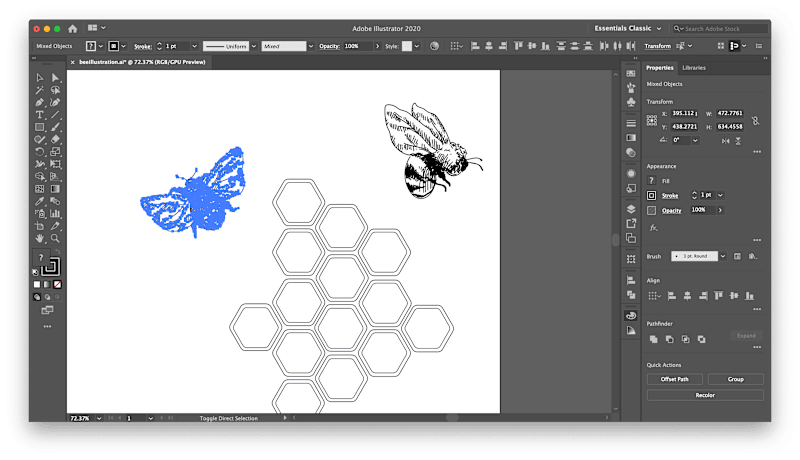The height and width of the screenshot is (460, 800).
Task: Select the Direct Selection tool
Action: point(56,78)
